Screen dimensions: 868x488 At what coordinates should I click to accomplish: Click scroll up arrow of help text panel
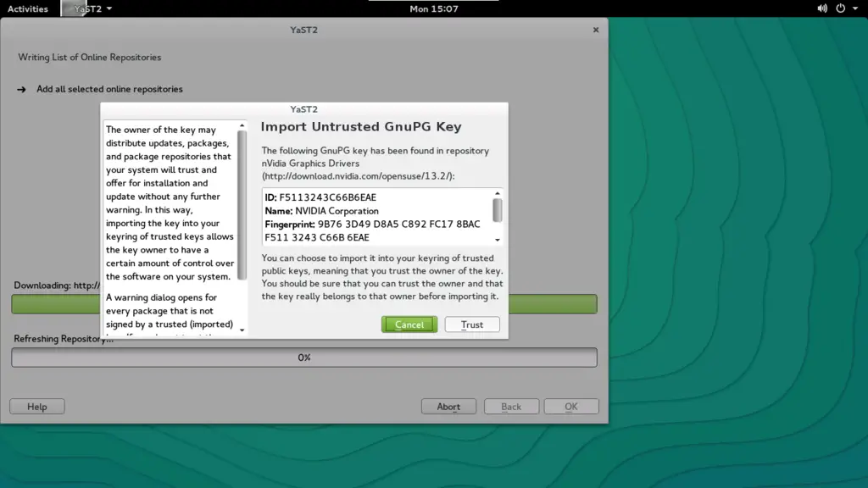pyautogui.click(x=242, y=125)
